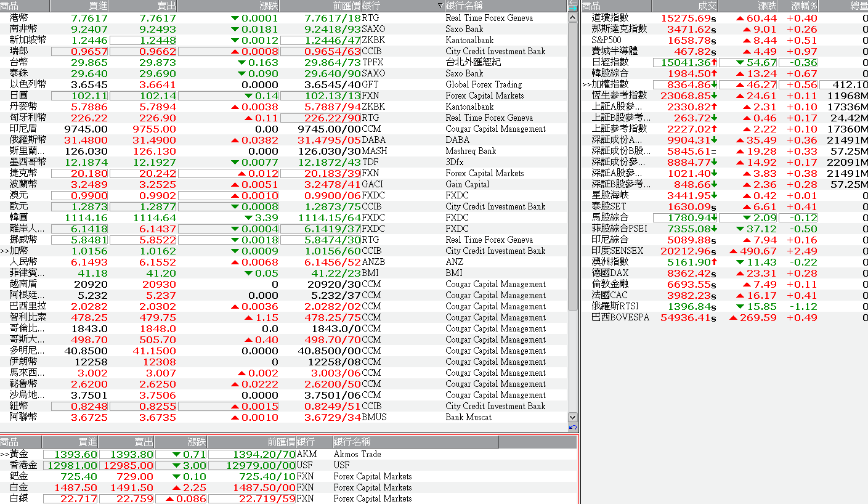The width and height of the screenshot is (868, 504).
Task: Select the 紐幣 row
Action: 283,406
